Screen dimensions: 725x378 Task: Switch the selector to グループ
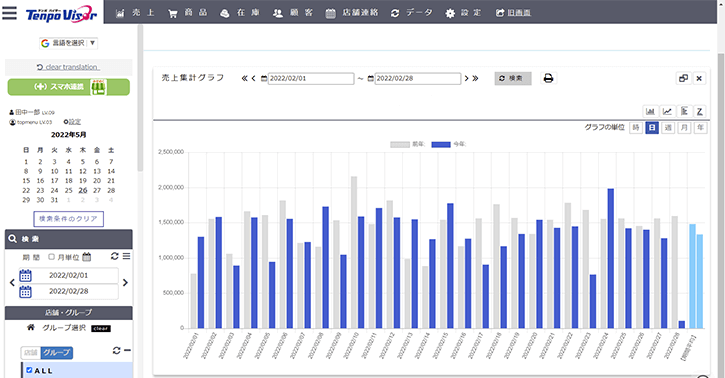[x=56, y=353]
